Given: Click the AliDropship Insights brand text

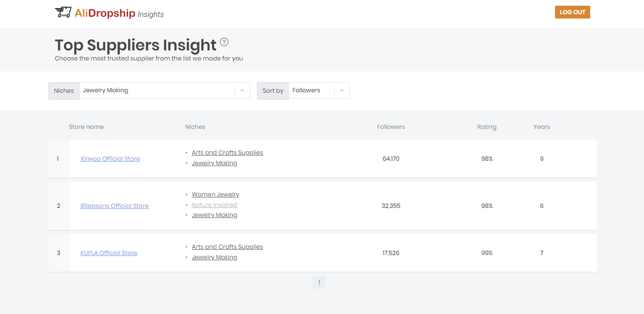Looking at the screenshot, I should [119, 13].
